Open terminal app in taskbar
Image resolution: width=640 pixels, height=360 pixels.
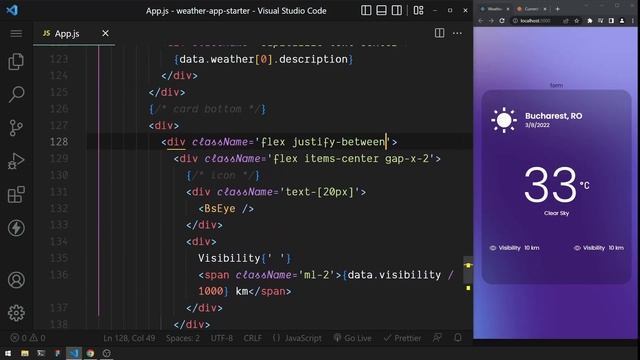(41, 353)
